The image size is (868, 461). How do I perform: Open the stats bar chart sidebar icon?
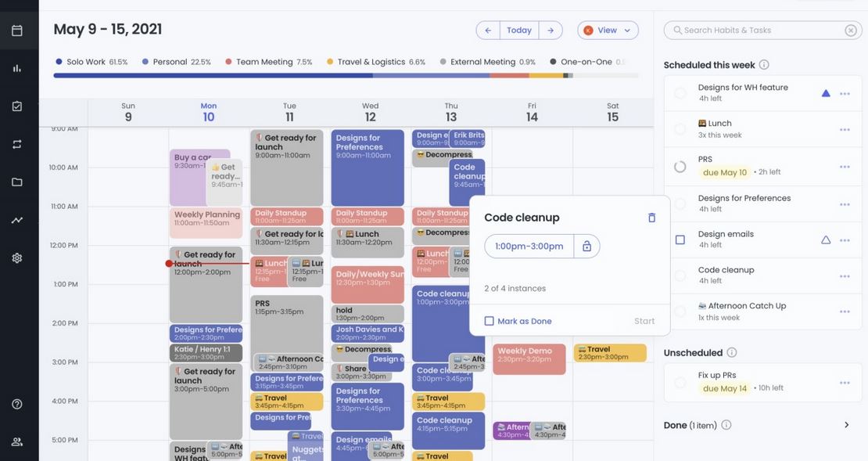point(17,68)
